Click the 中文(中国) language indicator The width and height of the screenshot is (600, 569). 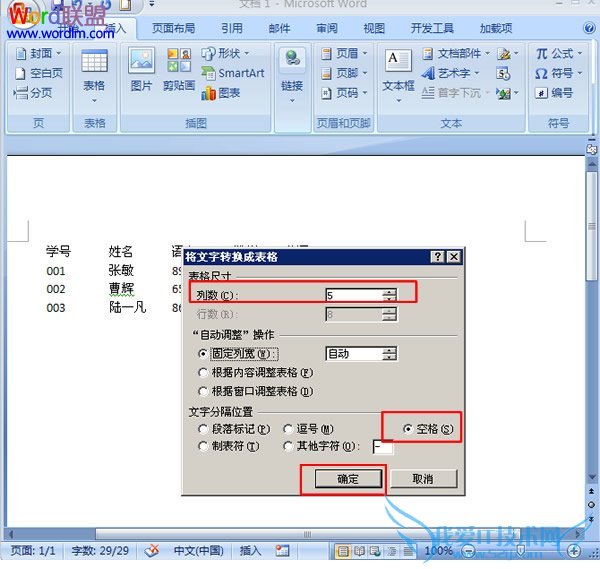[x=199, y=551]
